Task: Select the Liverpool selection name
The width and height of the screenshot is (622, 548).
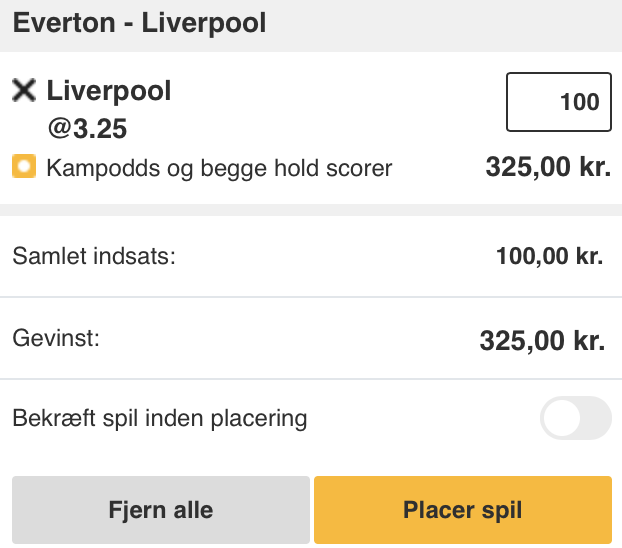Action: click(x=109, y=91)
